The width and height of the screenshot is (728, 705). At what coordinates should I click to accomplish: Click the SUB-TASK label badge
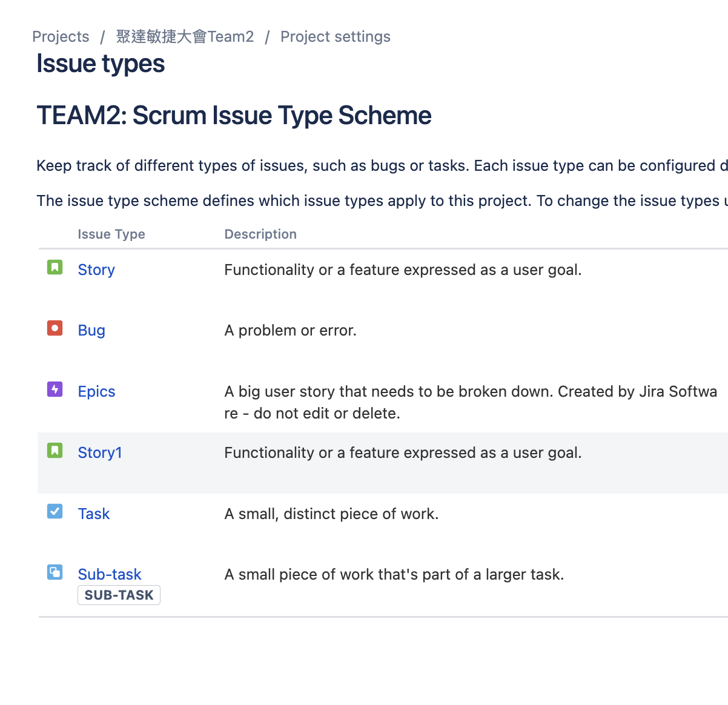[119, 595]
